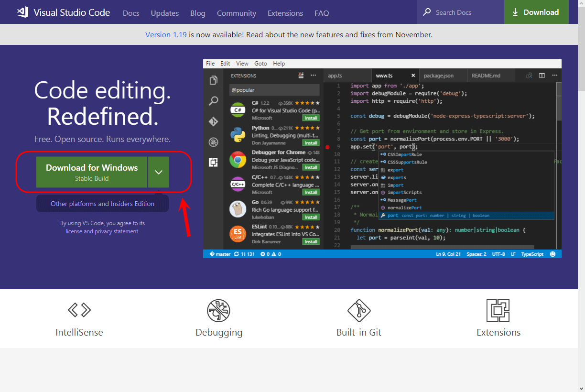Click the page vertical scrollbar
The image size is (585, 392).
coord(581,48)
